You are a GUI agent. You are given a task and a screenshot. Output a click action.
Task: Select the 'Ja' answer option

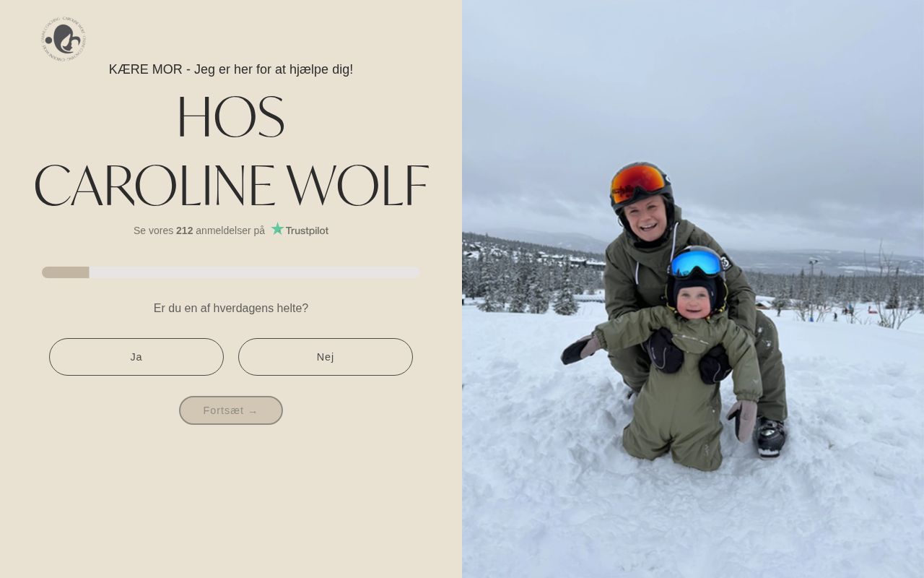(136, 357)
